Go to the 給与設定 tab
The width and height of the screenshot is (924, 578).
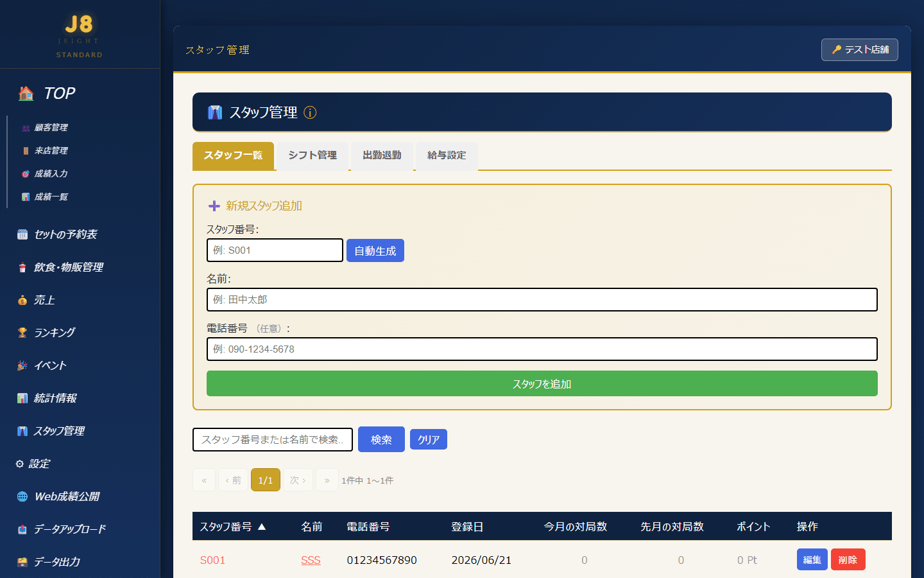(x=447, y=155)
